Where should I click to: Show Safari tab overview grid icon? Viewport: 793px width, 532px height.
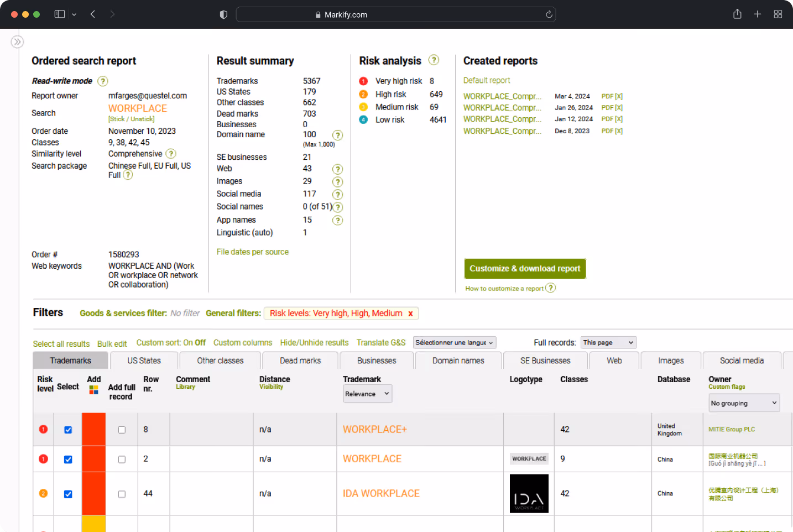778,14
